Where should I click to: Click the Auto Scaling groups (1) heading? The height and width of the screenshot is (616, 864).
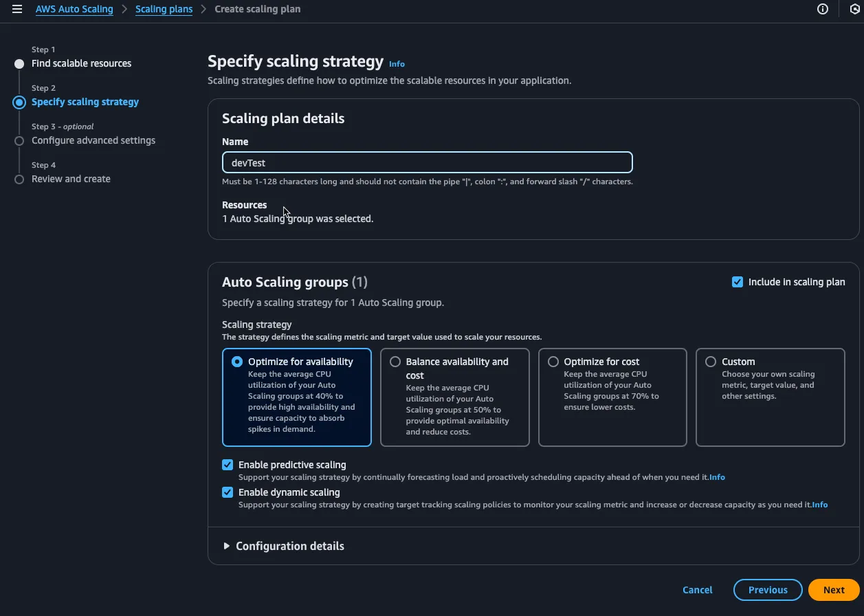(x=295, y=282)
